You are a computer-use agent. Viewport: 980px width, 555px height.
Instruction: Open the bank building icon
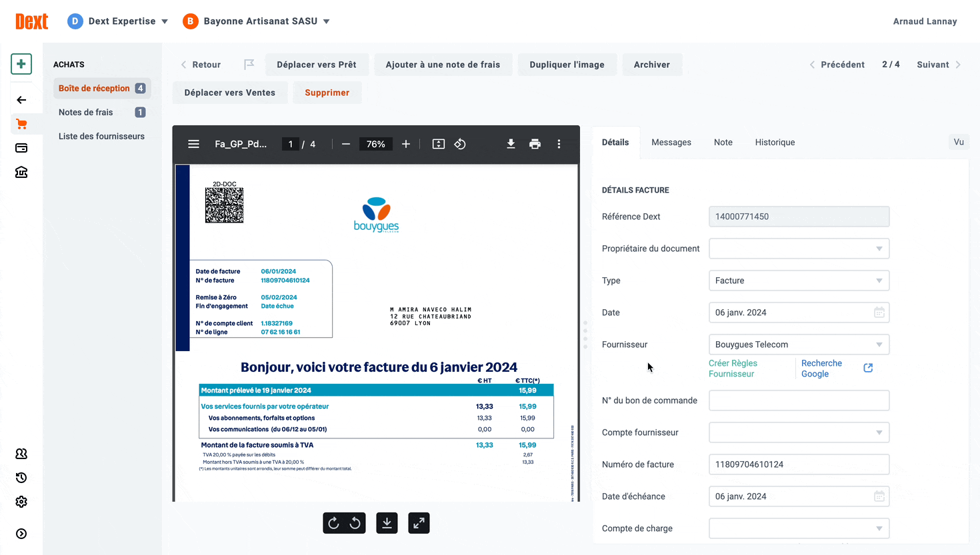point(21,173)
